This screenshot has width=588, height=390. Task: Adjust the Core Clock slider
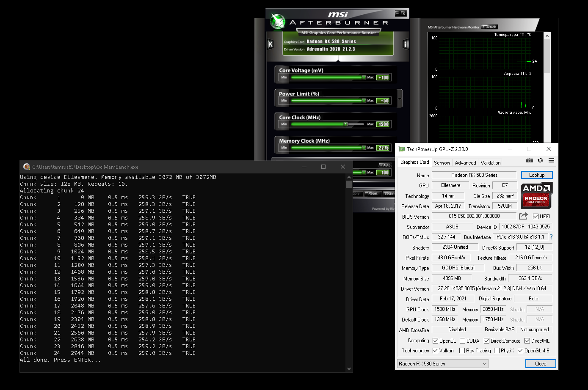pyautogui.click(x=327, y=124)
